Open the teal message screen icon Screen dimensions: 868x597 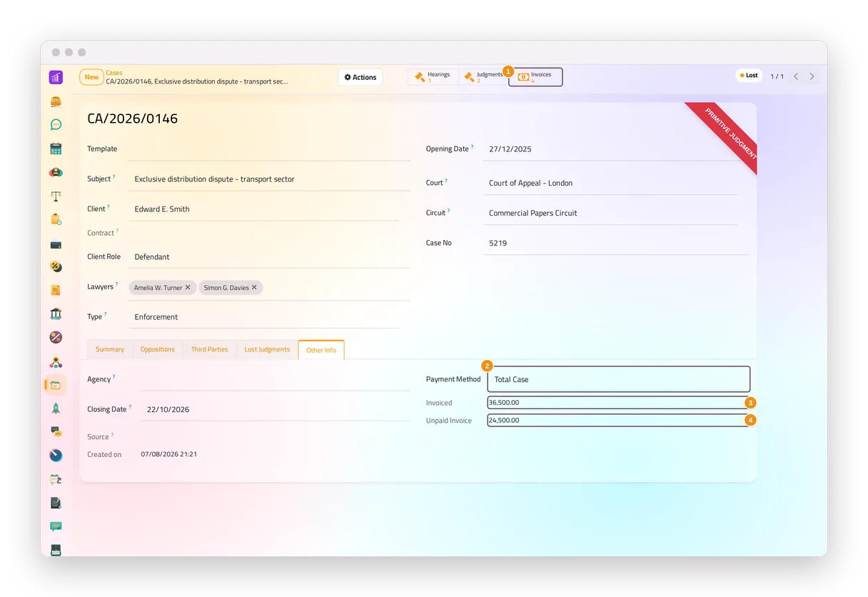tap(56, 526)
